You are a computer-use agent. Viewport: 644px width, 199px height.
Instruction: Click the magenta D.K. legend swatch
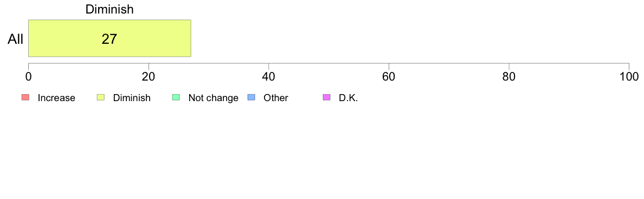327,97
